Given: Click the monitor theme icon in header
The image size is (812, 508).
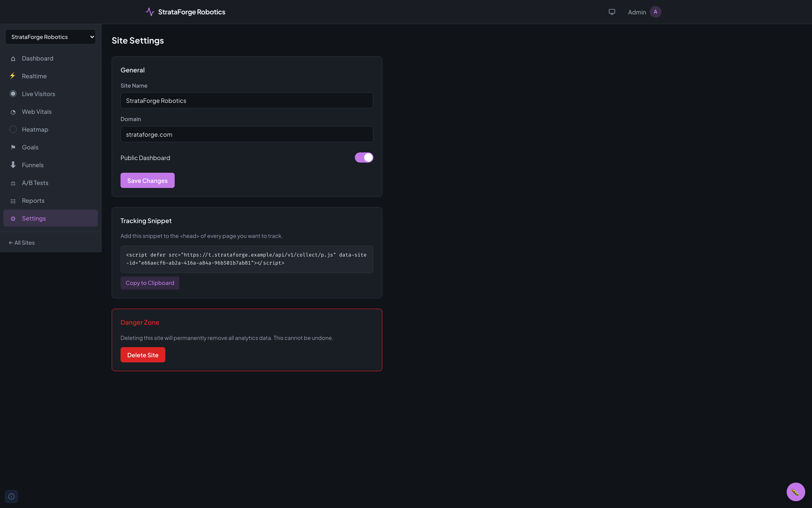Looking at the screenshot, I should pos(612,12).
